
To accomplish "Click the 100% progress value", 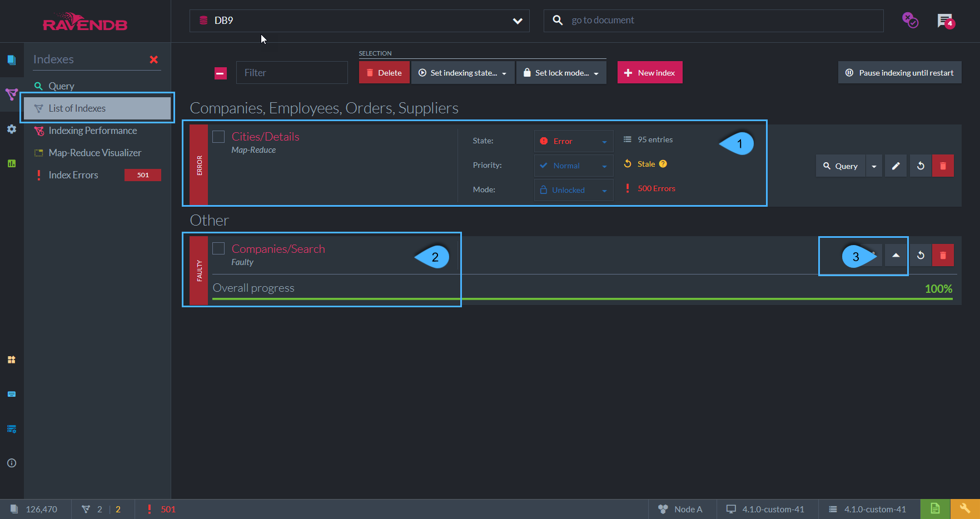I will coord(938,289).
